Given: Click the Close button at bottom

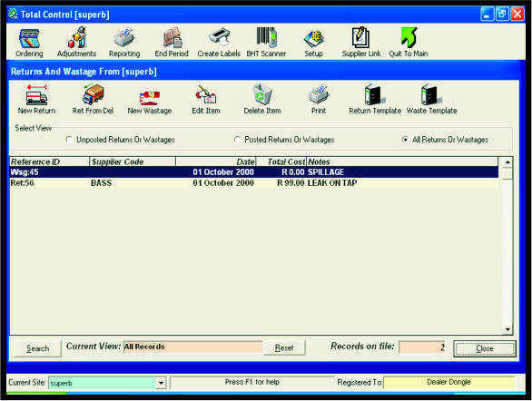Looking at the screenshot, I should tap(485, 348).
